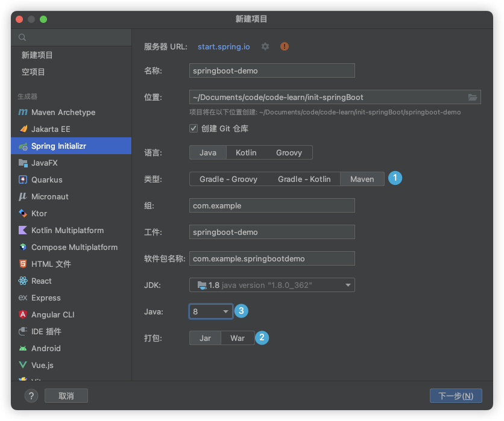Click the orange warning icon
Viewport: 504px width, 421px height.
coord(285,46)
